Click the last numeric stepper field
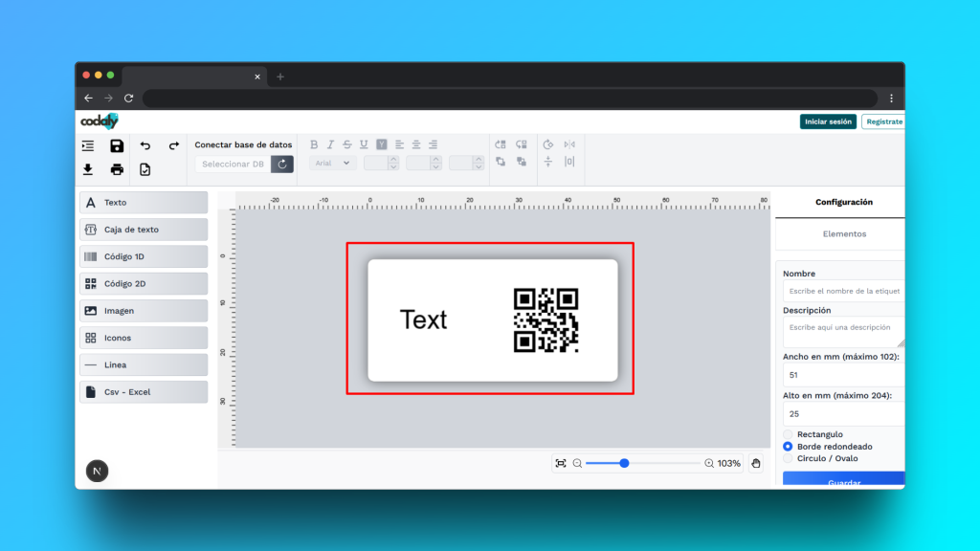The width and height of the screenshot is (980, 551). click(466, 163)
